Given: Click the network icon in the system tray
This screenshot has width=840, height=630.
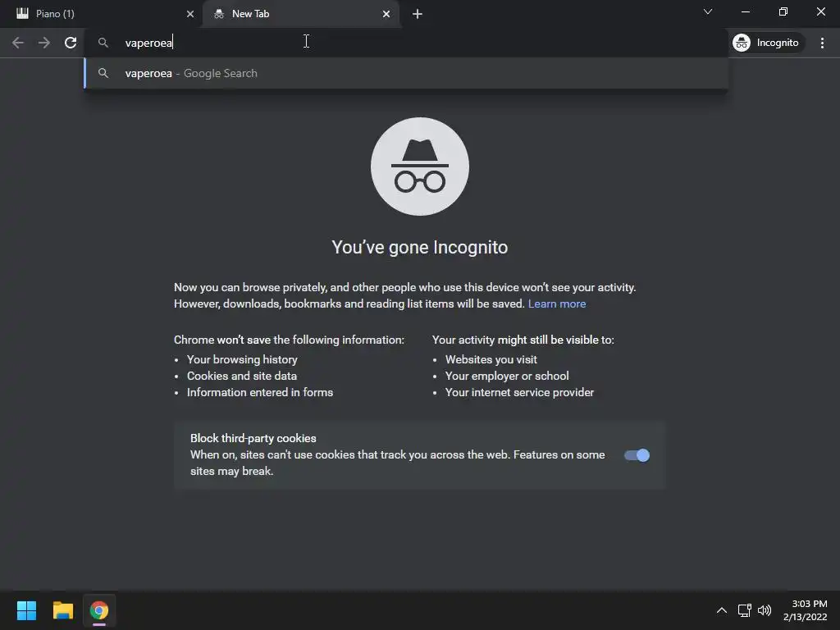Looking at the screenshot, I should point(744,610).
